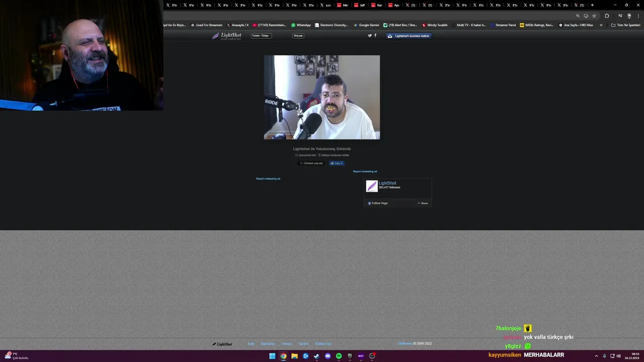Open the (19) Alert Box / Stre... bookmark
Viewport: 644px width, 362px height.
[400, 25]
